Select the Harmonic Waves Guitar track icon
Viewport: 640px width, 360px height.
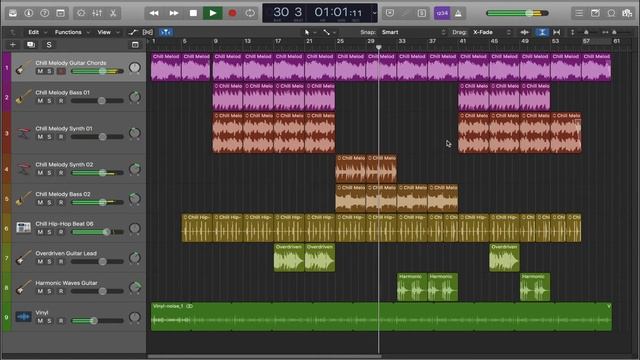[23, 287]
